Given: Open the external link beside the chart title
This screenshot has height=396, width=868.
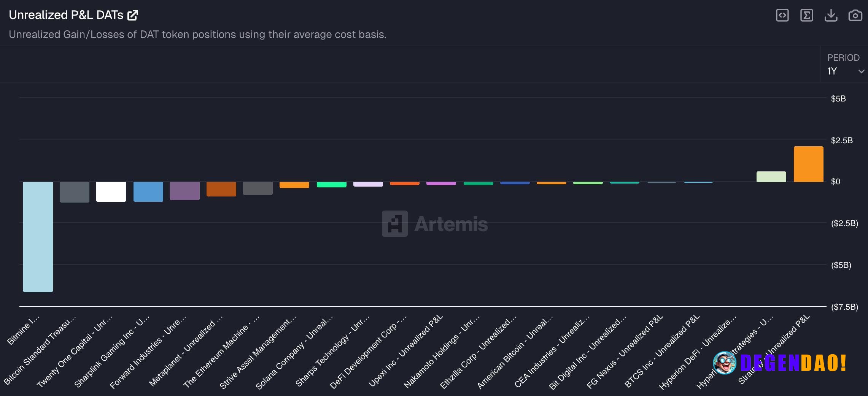Looking at the screenshot, I should pyautogui.click(x=132, y=15).
